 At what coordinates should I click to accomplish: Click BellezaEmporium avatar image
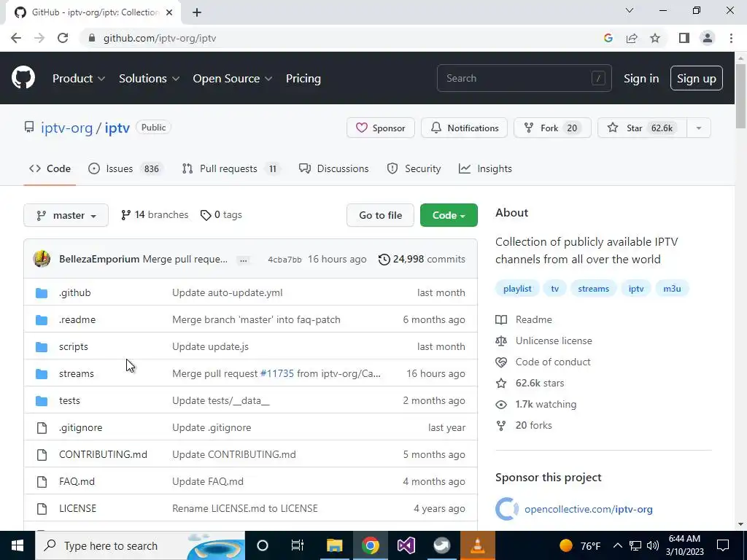tap(42, 259)
